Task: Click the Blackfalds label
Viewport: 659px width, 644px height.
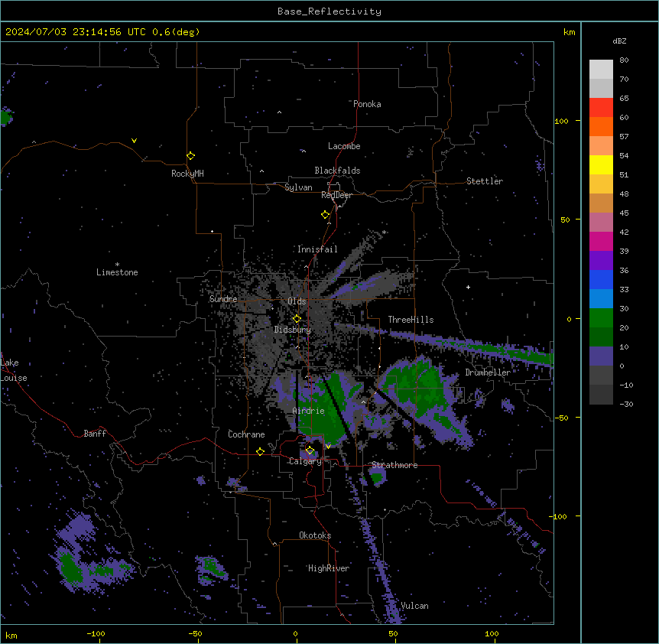Action: tap(337, 171)
